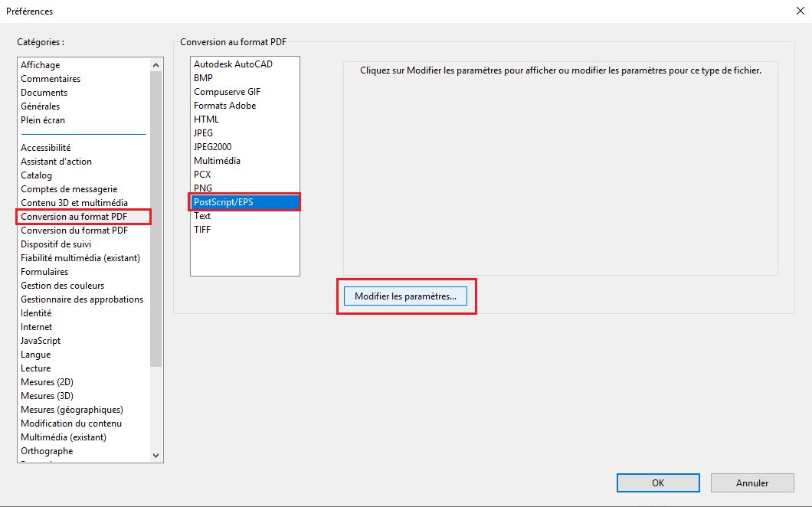Select Générales category
The height and width of the screenshot is (507, 812).
(x=41, y=106)
